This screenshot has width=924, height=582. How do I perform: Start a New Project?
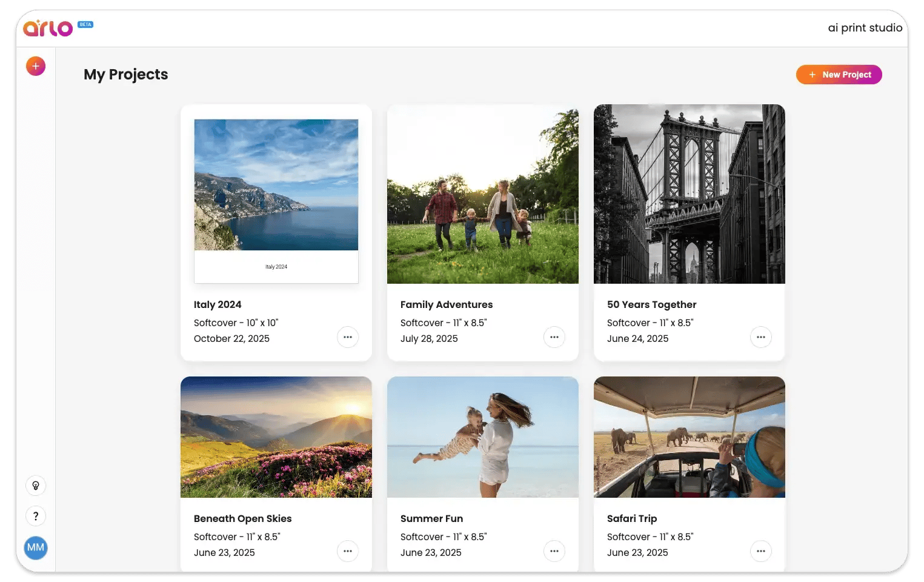(x=839, y=75)
